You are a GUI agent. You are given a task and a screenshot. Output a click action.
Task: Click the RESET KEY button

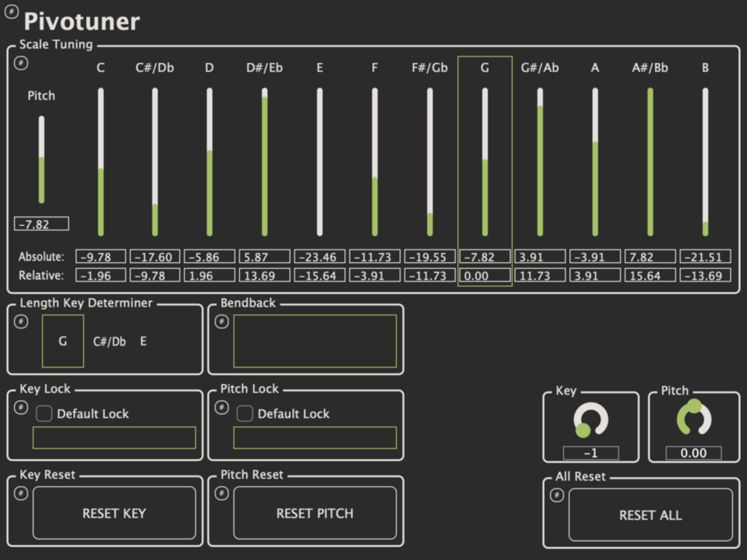[x=114, y=513]
